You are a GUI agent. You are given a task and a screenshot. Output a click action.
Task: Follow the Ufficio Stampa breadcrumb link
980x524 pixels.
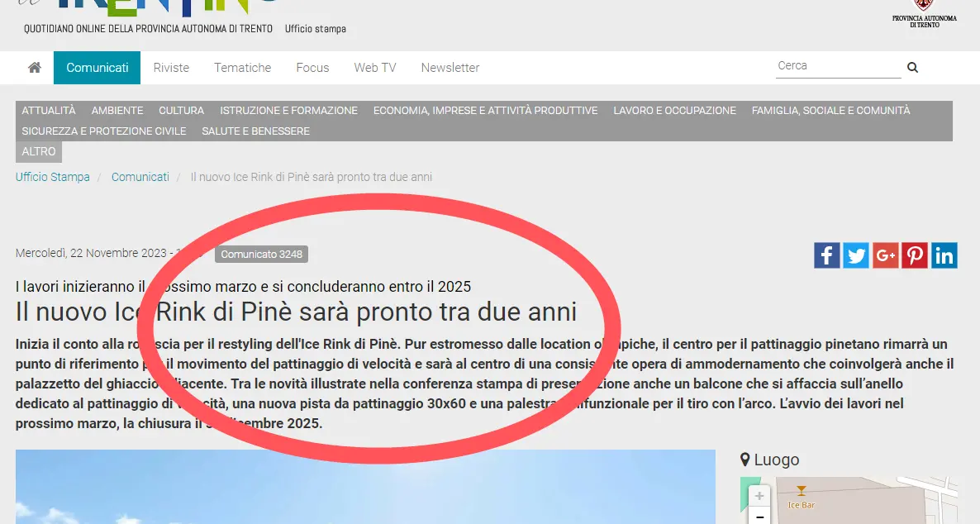click(53, 177)
